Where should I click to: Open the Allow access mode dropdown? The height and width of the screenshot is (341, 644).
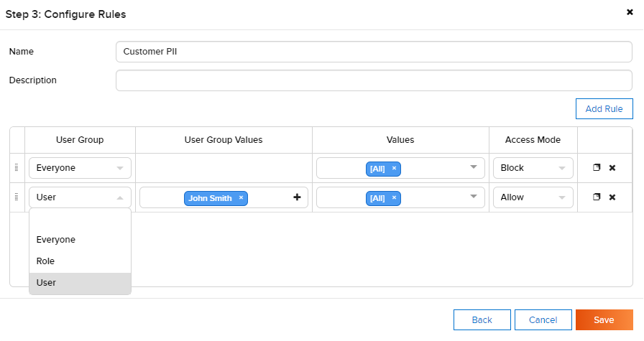[533, 197]
